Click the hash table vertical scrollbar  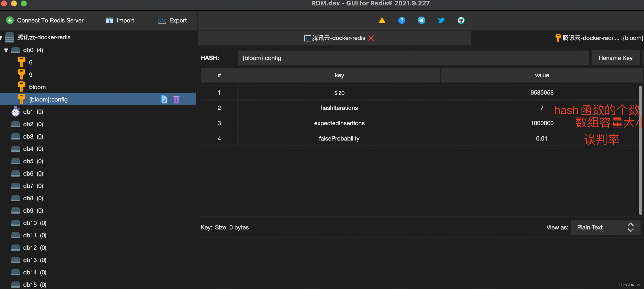(x=640, y=150)
